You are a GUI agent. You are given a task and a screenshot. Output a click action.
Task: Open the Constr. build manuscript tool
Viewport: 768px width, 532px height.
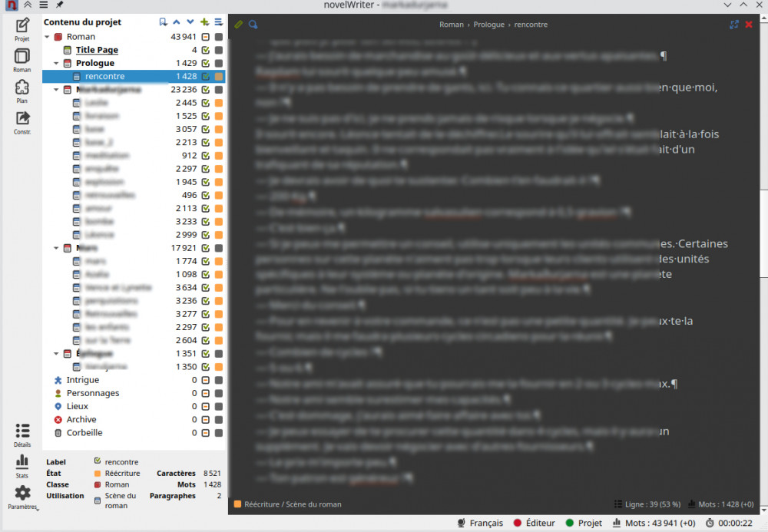pos(22,122)
